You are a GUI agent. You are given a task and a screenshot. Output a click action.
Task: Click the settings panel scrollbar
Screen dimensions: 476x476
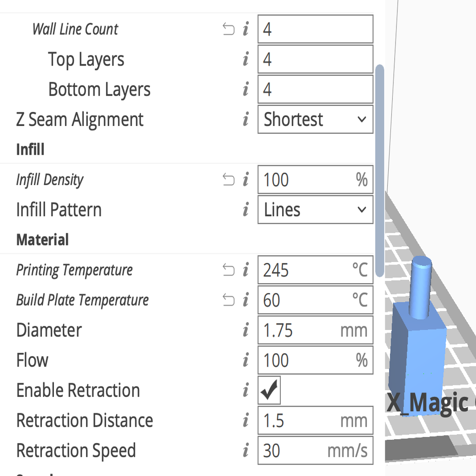coord(380,171)
